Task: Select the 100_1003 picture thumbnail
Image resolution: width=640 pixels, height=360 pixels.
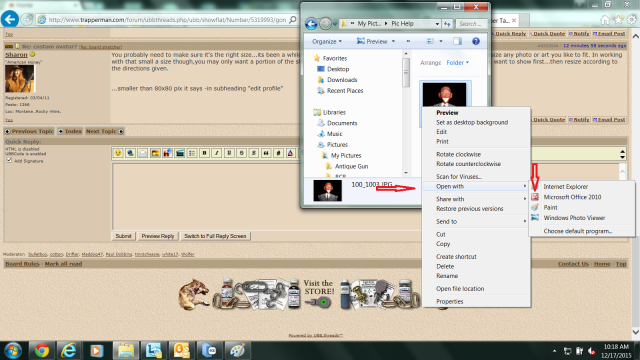Action: (444, 94)
